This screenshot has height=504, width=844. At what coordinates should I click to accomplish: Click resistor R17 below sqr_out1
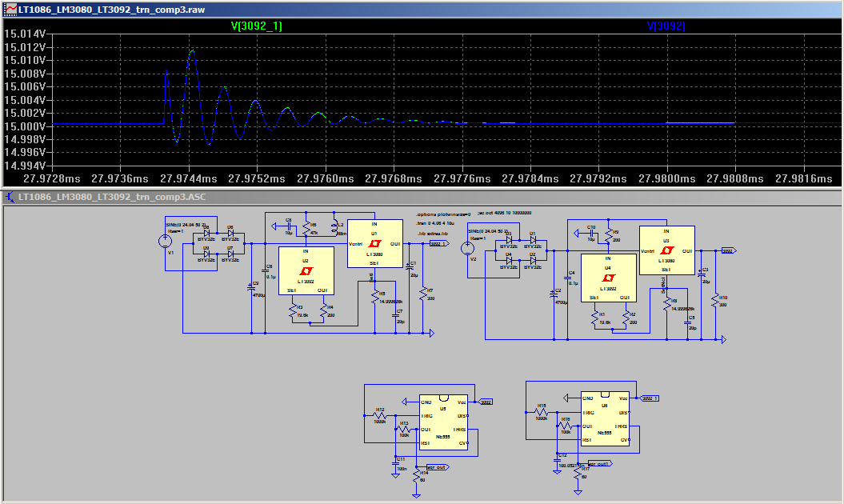tap(578, 473)
